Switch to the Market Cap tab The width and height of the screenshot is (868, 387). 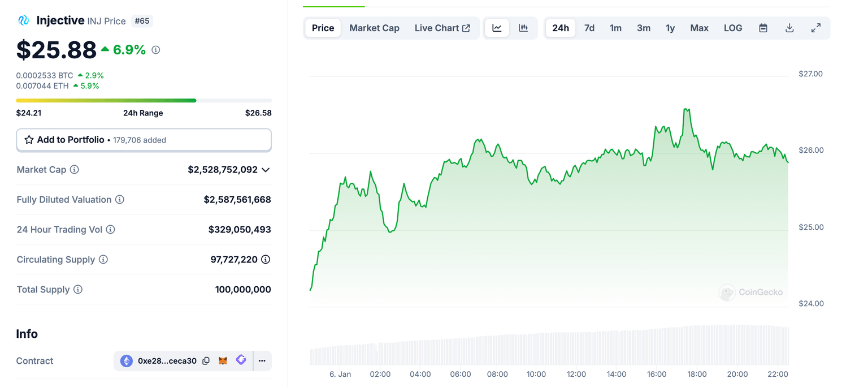[x=374, y=28]
